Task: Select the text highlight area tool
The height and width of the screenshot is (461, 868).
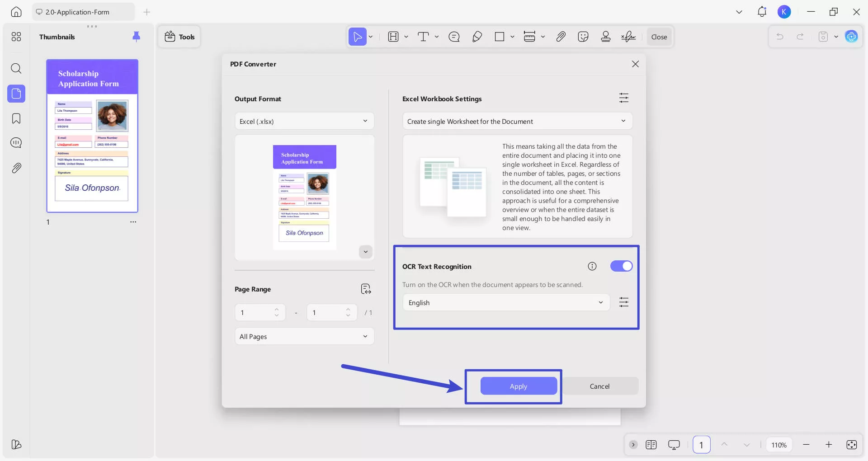Action: (393, 37)
